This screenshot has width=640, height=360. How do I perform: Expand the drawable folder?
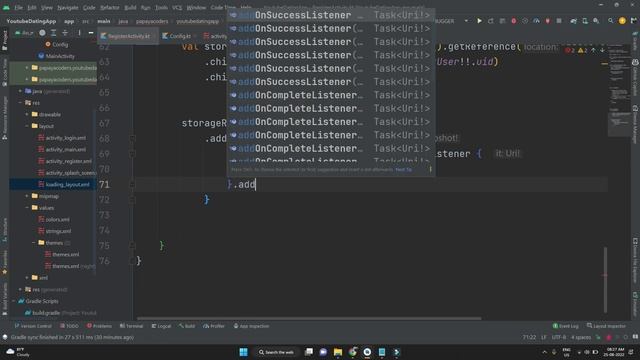coord(27,115)
